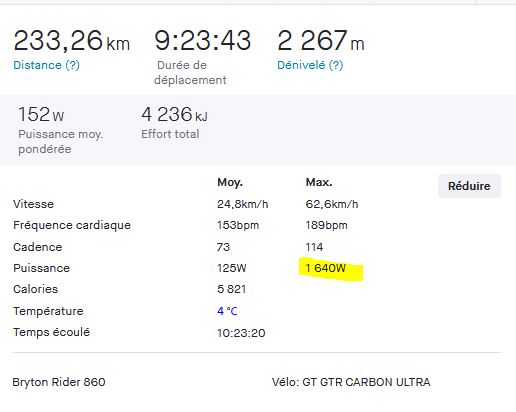Click the 189bpm max heart rate
The image size is (516, 412).
pyautogui.click(x=326, y=225)
